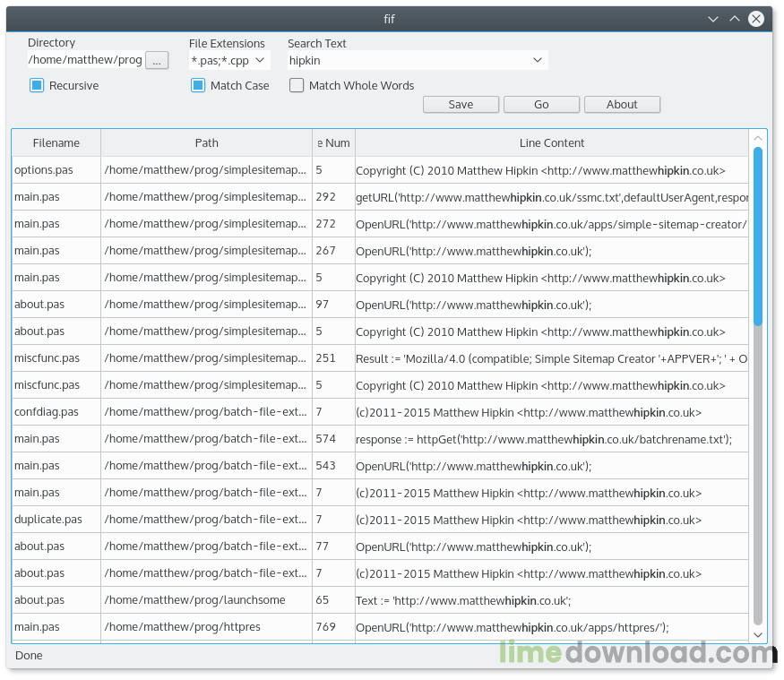Viewport: 784px width, 680px height.
Task: Click the vertical scrollbar thumb in results
Action: (757, 236)
